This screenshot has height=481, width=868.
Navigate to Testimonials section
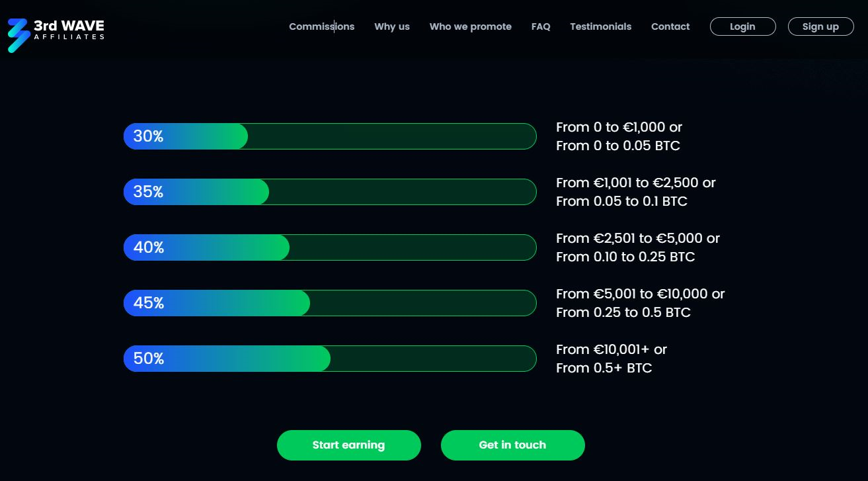(600, 26)
